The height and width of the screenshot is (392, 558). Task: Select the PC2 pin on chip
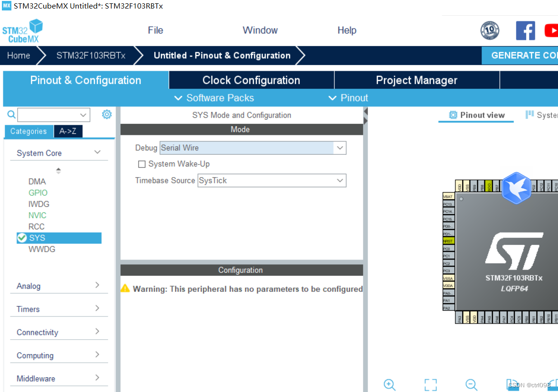coord(448,263)
